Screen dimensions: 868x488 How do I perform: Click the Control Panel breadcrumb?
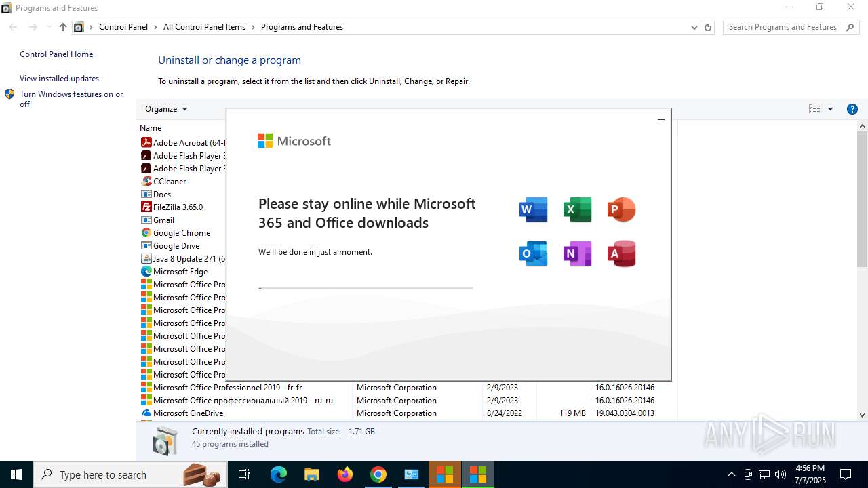coord(123,27)
